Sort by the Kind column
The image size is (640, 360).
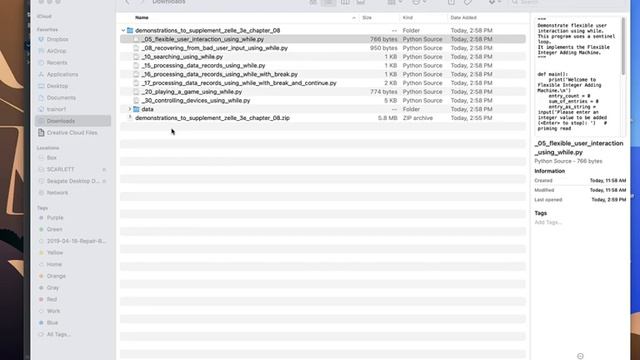(408, 18)
